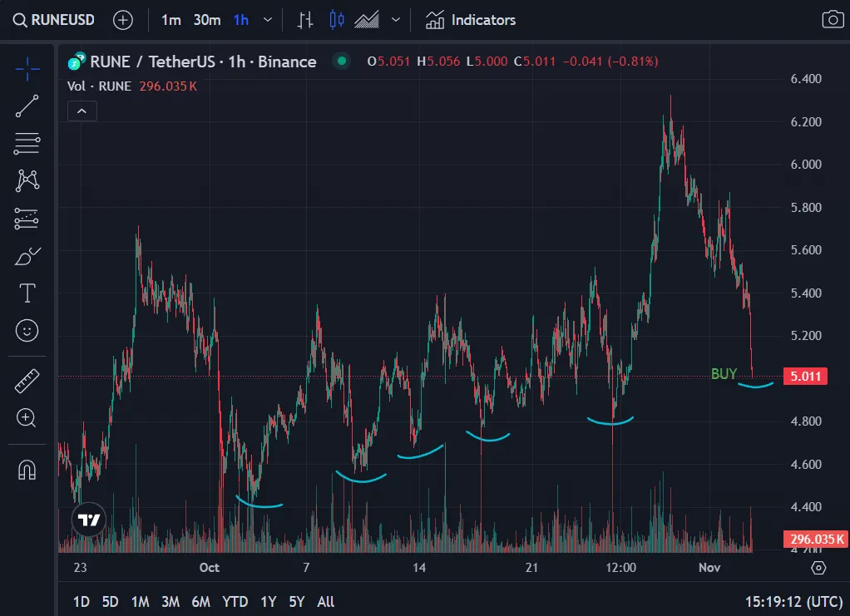This screenshot has width=850, height=616.
Task: Switch to the 1m timeframe
Action: (x=170, y=20)
